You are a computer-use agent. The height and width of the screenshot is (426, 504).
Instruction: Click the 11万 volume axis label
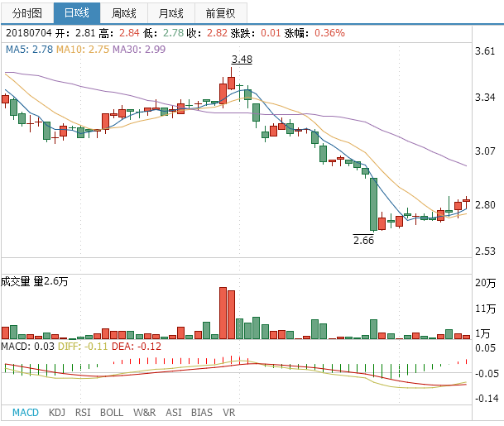[x=485, y=309]
